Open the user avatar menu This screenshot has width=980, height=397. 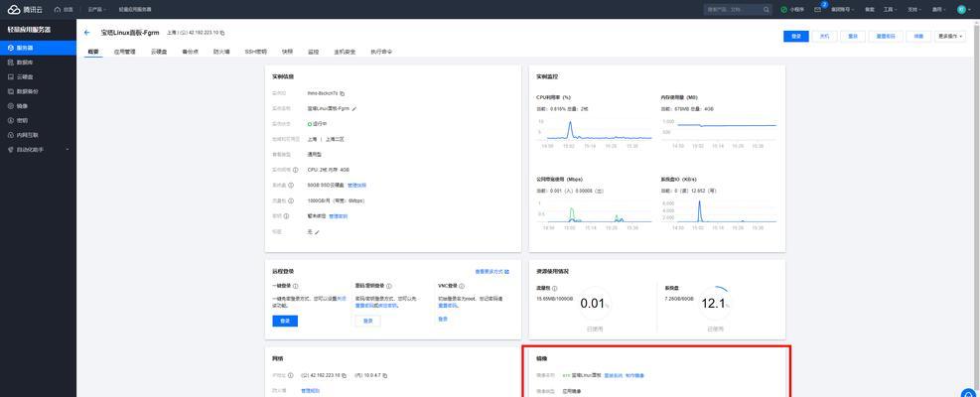tap(961, 9)
